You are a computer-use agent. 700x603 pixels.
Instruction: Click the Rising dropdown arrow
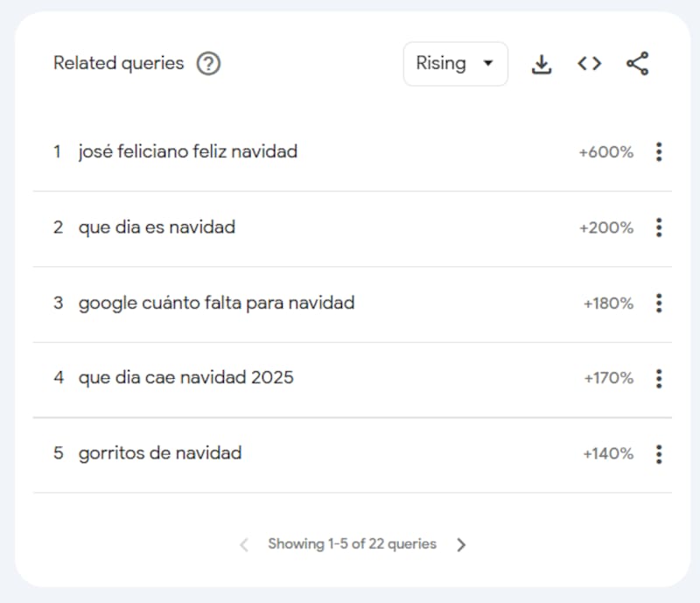486,63
